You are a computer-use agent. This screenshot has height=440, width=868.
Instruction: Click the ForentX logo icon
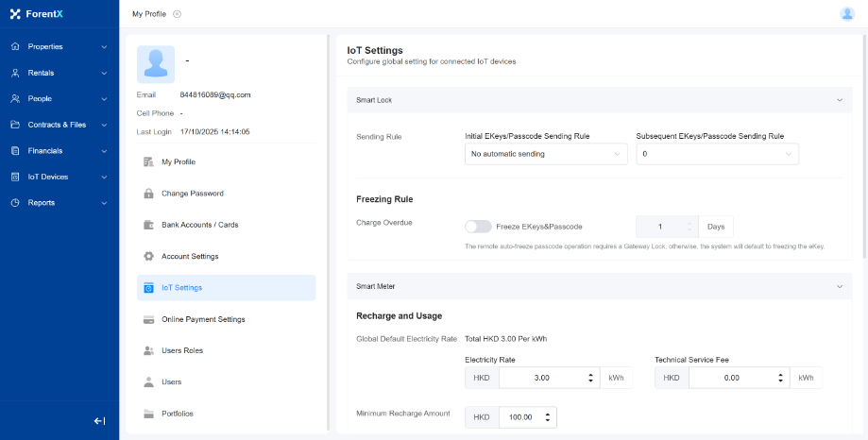[x=15, y=14]
